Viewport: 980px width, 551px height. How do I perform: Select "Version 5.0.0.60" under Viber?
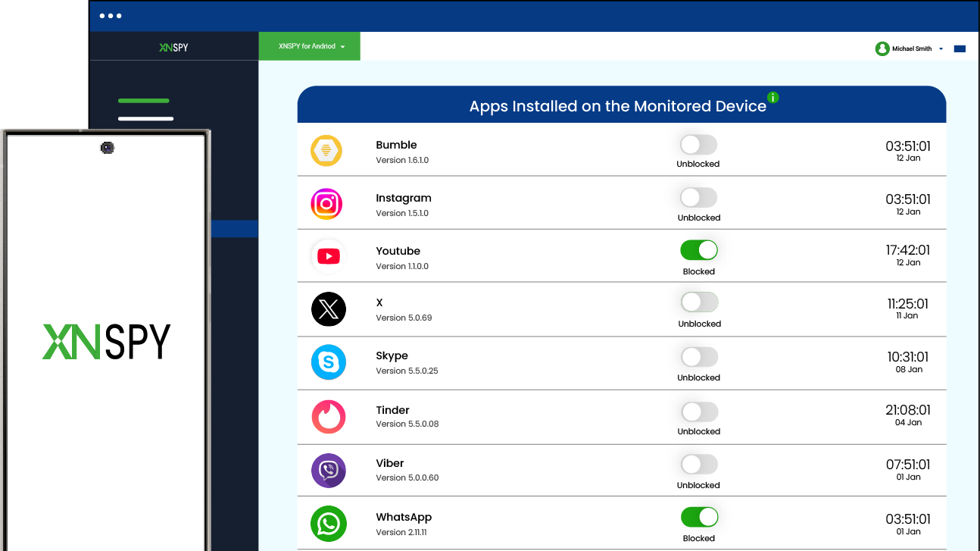click(x=407, y=477)
